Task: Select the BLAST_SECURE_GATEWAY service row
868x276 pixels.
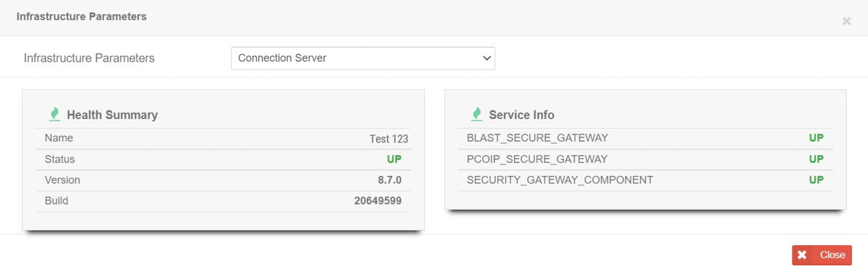Action: 537,138
